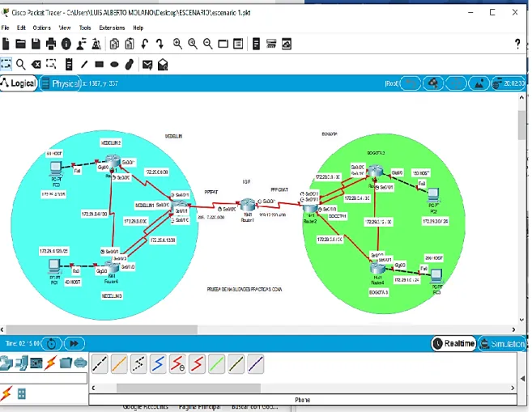Open the help question mark icon
The height and width of the screenshot is (412, 532).
517,44
